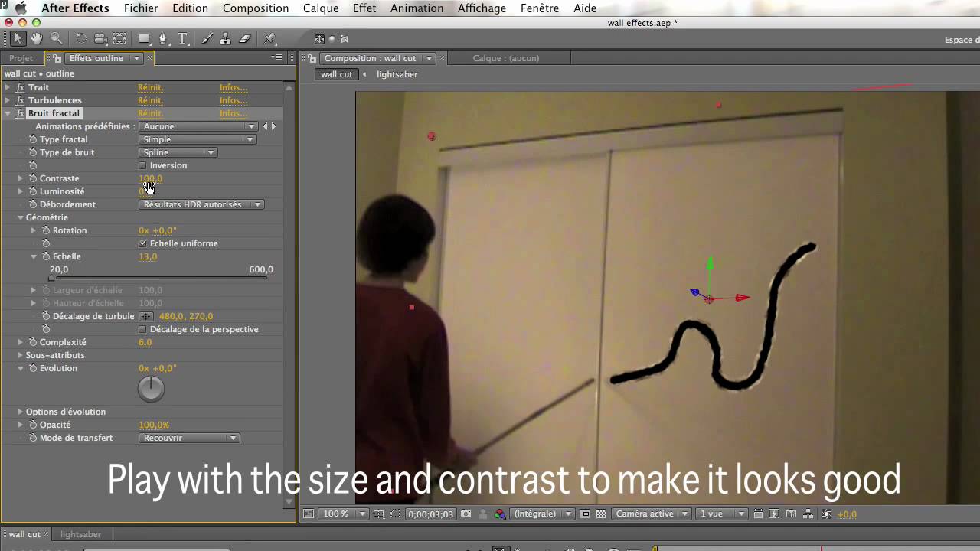980x551 pixels.
Task: Toggle the Complexité stopwatch
Action: click(33, 342)
